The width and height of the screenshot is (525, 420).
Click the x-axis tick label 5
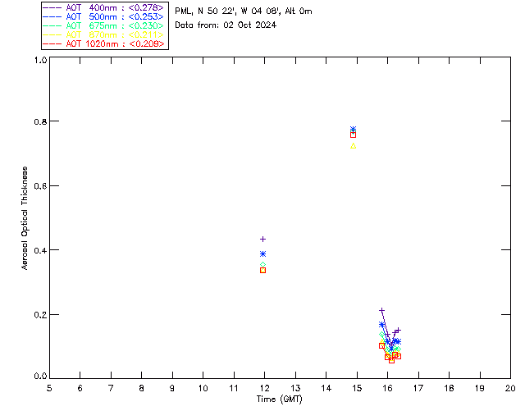point(49,388)
